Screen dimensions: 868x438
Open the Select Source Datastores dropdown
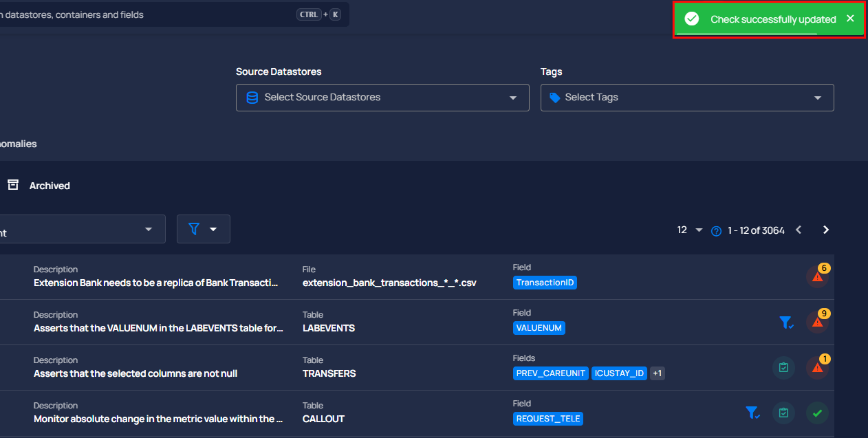[x=382, y=98]
